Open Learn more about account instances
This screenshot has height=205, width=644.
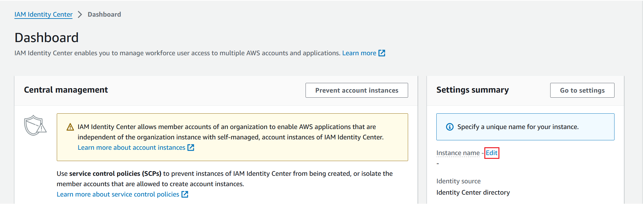[131, 148]
